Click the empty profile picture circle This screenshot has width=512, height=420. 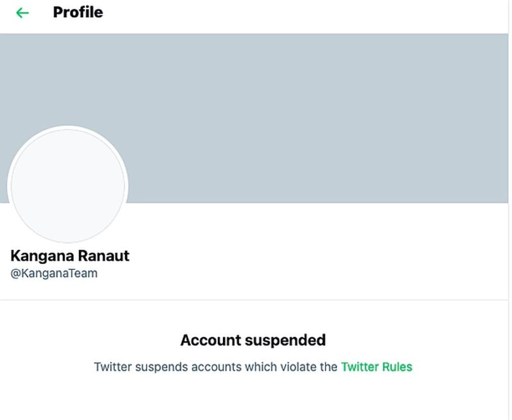coord(68,185)
